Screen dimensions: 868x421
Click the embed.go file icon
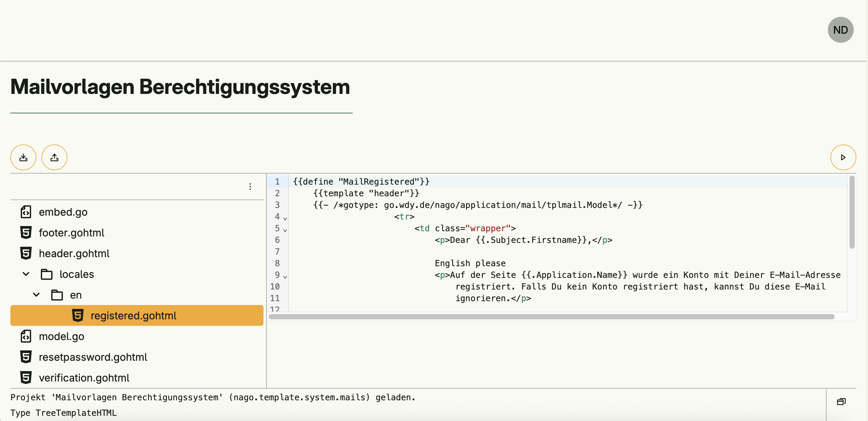coord(26,212)
